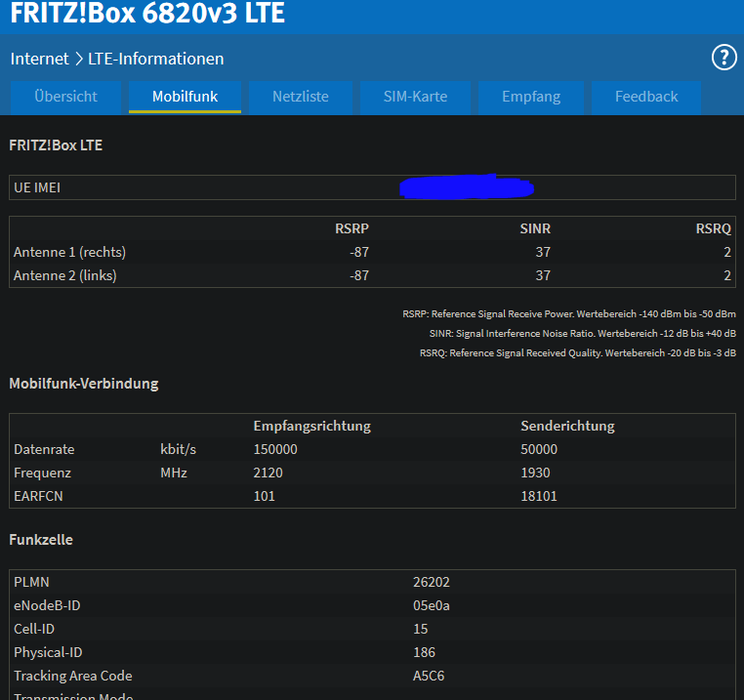Click Antenne 2 SINR value 37
This screenshot has width=744, height=700.
point(543,275)
